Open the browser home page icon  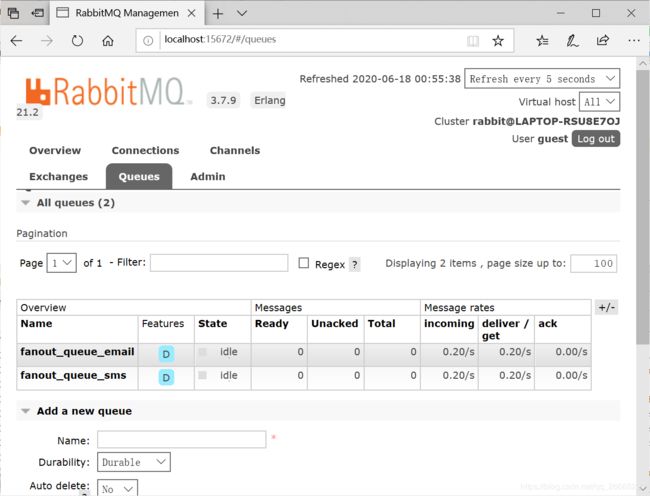pos(108,41)
